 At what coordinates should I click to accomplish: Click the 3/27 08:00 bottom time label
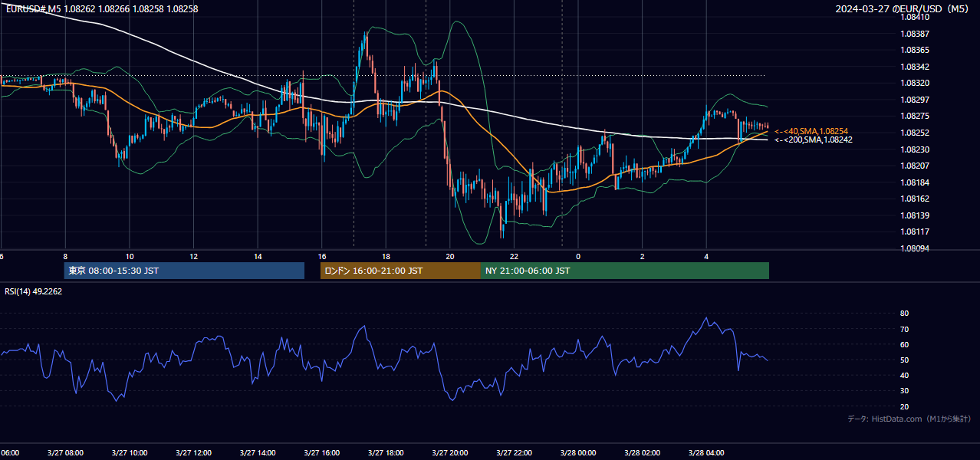tap(65, 453)
